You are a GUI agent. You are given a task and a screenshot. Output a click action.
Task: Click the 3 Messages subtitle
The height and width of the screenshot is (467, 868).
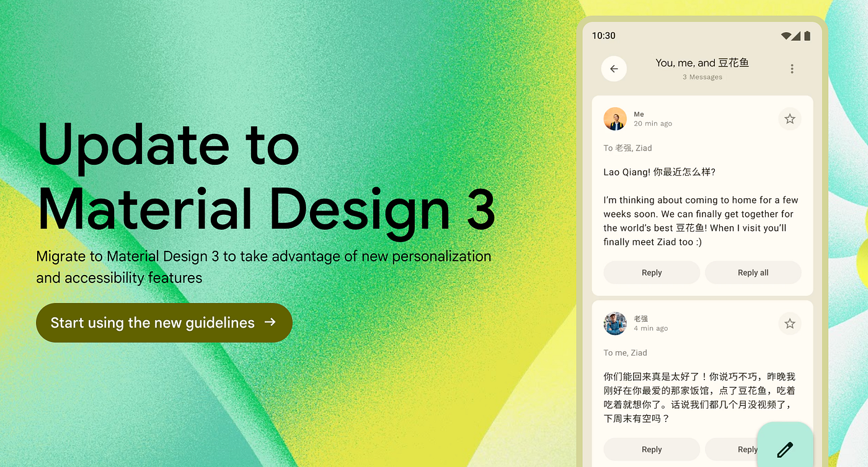click(702, 77)
